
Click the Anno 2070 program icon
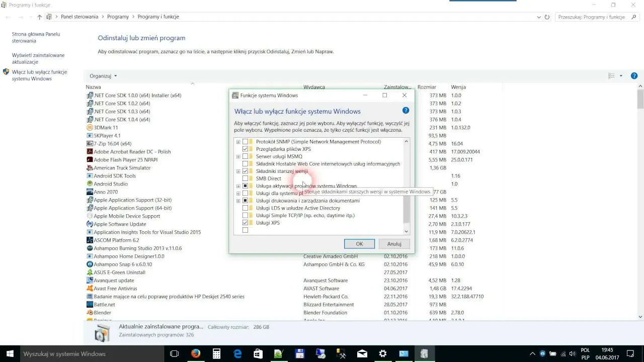pos(90,192)
